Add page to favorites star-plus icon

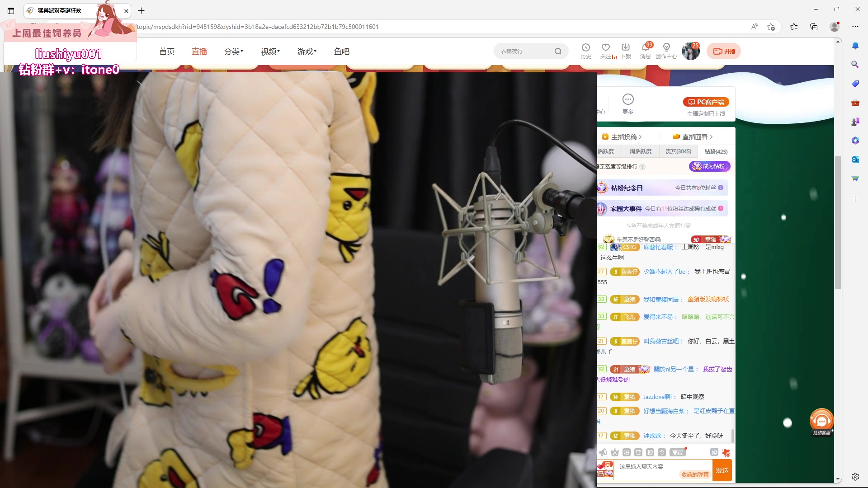[771, 27]
